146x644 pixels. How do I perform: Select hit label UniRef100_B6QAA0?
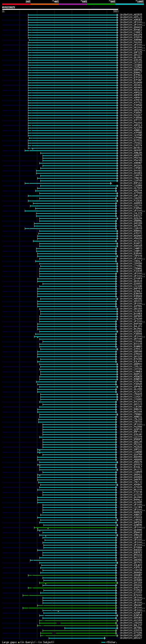click(x=131, y=236)
